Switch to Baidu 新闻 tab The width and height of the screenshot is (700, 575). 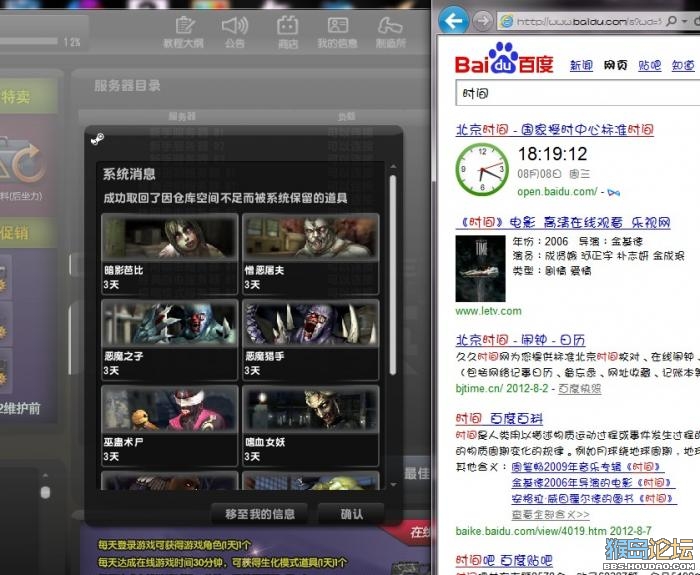[581, 66]
